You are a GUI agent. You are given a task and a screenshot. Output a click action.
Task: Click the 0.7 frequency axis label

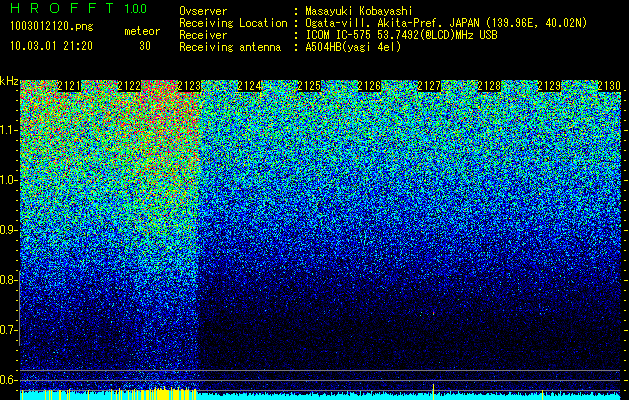[x=8, y=330]
